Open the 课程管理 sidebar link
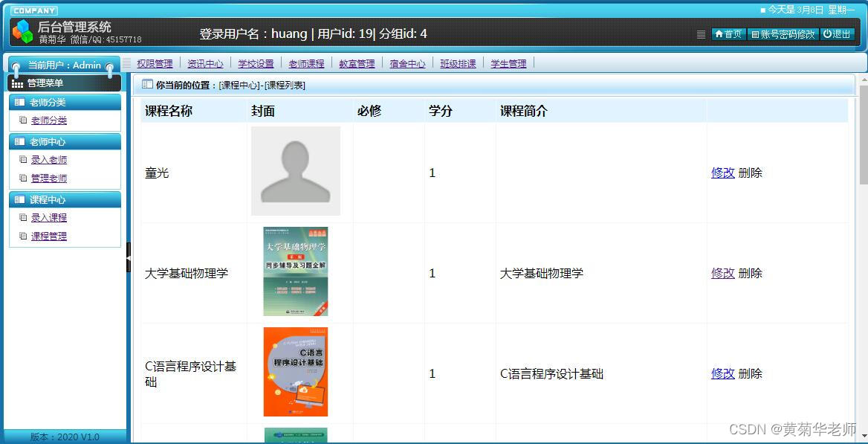 (49, 237)
